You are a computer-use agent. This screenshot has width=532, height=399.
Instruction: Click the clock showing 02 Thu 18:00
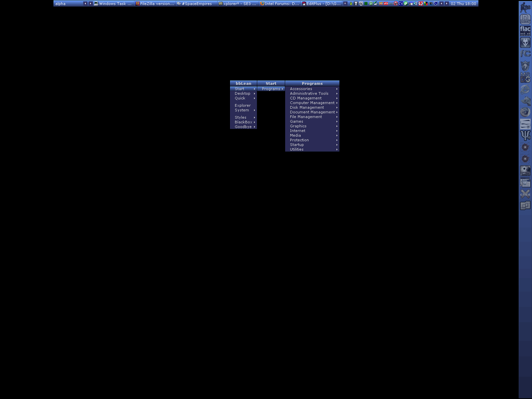[463, 4]
